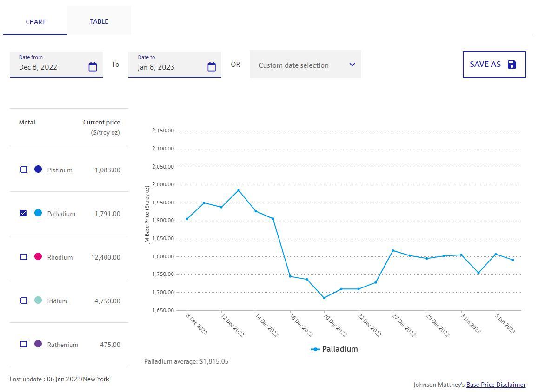
Task: Switch to the TABLE tab
Action: pos(99,21)
